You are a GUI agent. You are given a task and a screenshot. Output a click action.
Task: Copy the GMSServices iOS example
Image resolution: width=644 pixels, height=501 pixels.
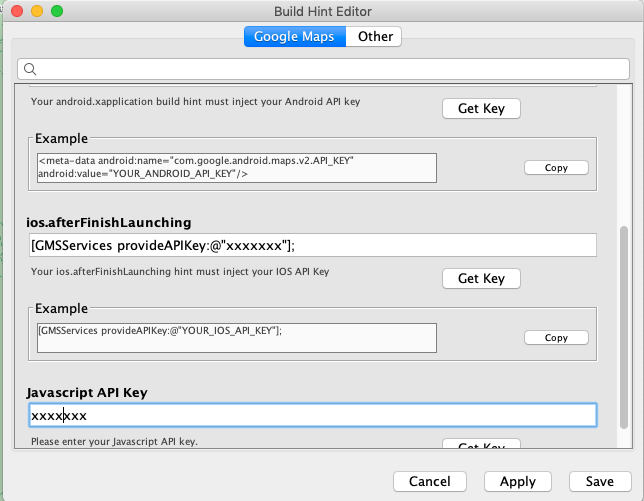pyautogui.click(x=556, y=338)
